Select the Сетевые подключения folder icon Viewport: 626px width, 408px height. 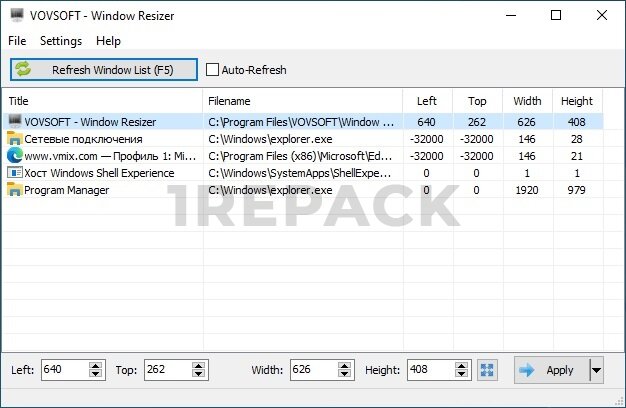pos(14,139)
